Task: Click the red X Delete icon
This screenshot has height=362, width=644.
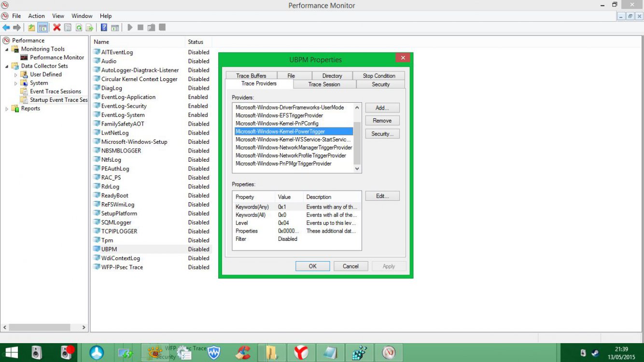Action: (x=57, y=28)
